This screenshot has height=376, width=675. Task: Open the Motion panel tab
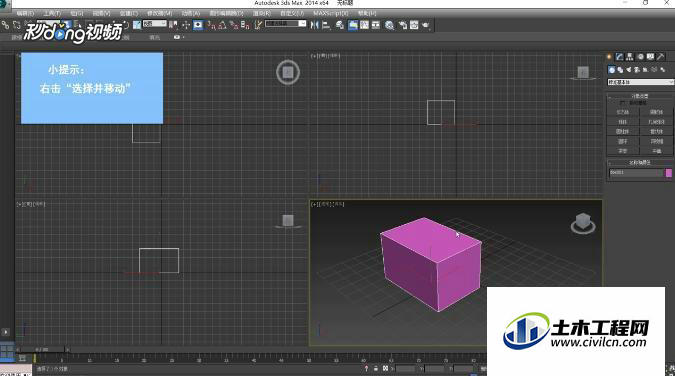click(640, 56)
